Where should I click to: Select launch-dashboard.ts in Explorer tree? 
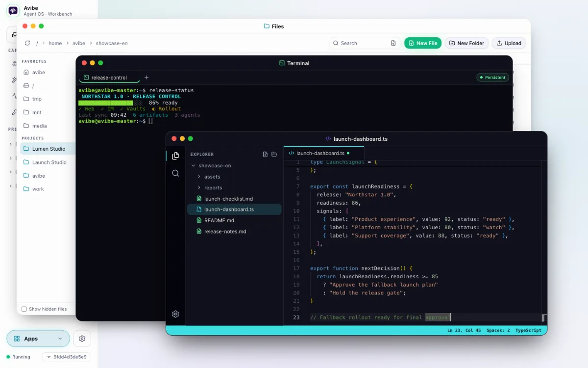tap(234, 210)
